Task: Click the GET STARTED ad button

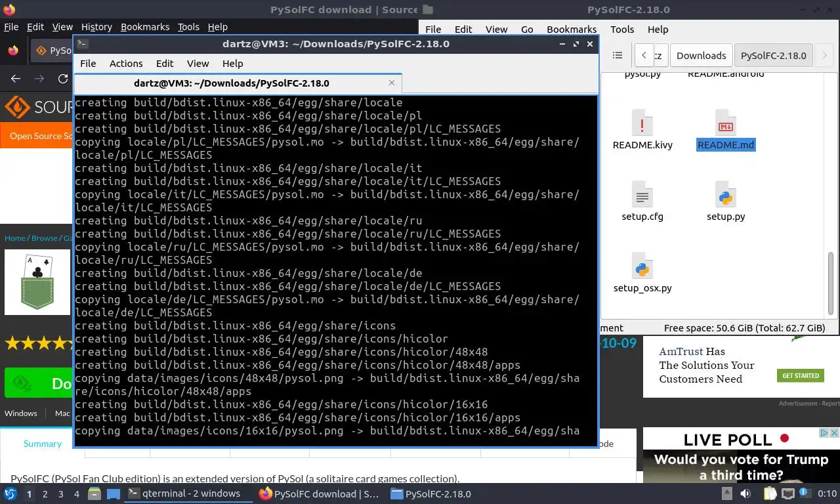Action: coord(801,375)
